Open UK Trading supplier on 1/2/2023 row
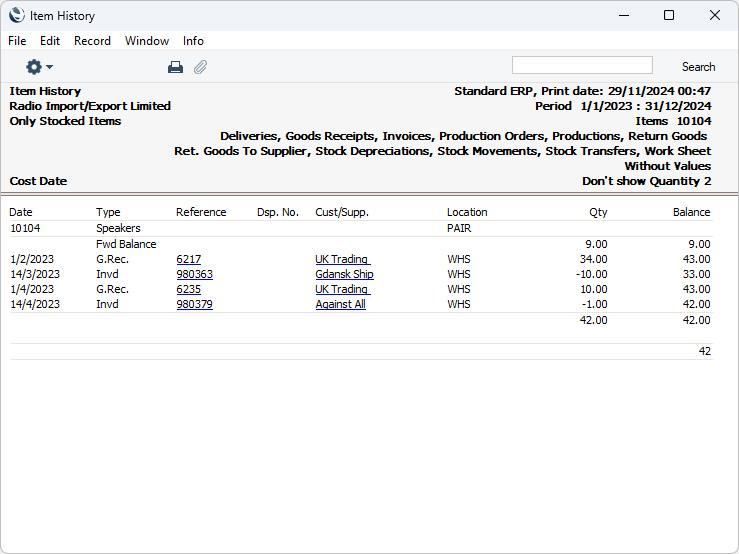 (343, 259)
